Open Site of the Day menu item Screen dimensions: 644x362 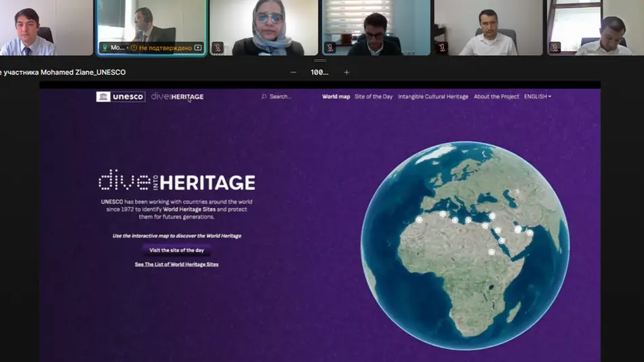pyautogui.click(x=374, y=97)
